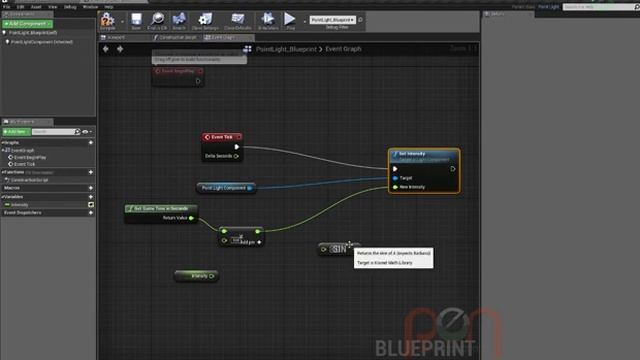
Task: Select the Event Tick node header
Action: [222, 137]
